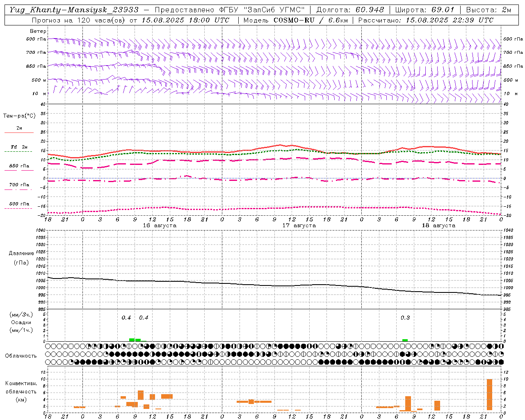Click the '18 августа' date label

point(438,226)
